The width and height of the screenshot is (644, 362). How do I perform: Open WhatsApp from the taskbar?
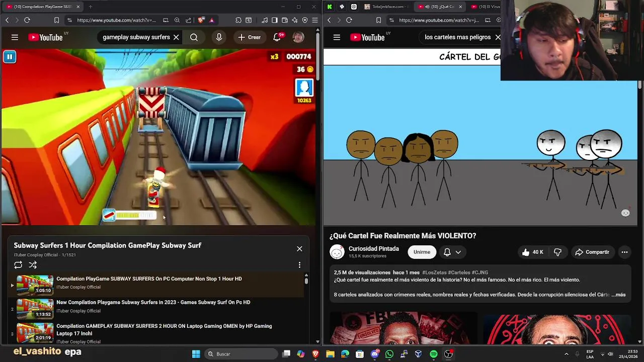(389, 354)
